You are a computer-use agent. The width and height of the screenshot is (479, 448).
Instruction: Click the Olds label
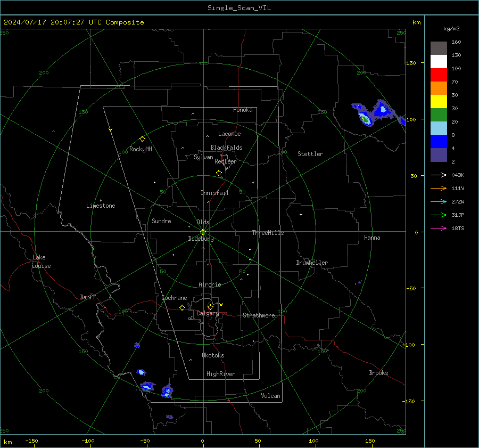coord(203,222)
